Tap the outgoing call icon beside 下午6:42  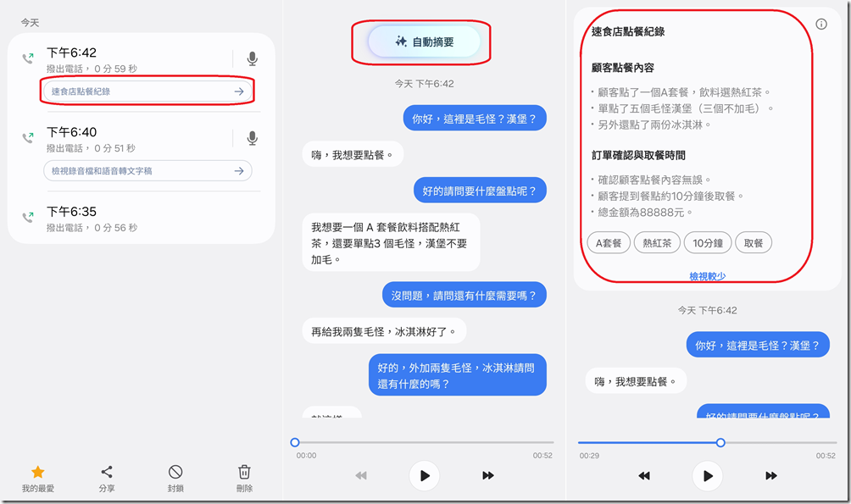tap(28, 58)
